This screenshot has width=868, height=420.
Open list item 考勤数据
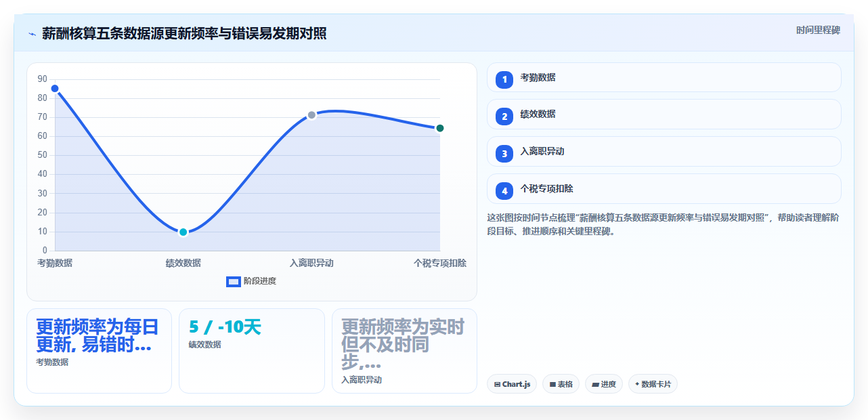coord(664,77)
